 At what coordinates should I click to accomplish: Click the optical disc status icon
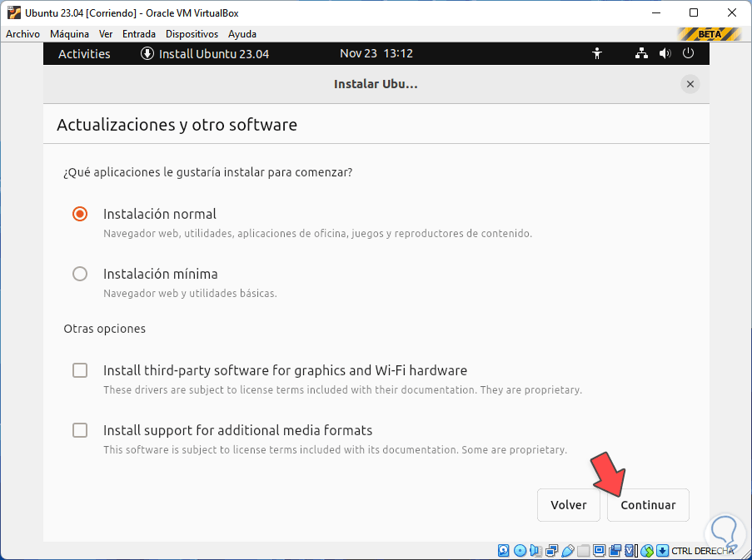520,550
